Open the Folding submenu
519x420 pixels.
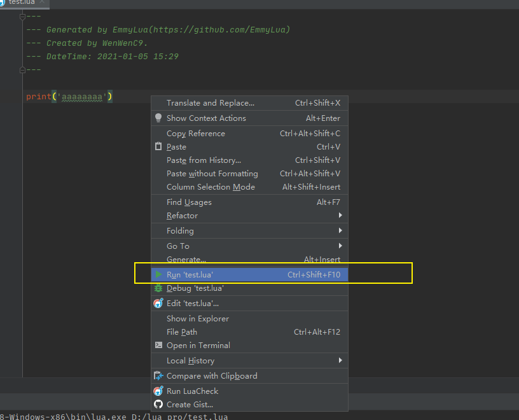[x=180, y=231]
